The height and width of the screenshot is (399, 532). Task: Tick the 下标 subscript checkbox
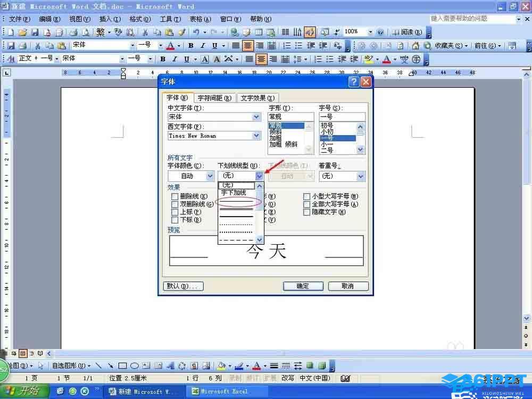click(174, 220)
